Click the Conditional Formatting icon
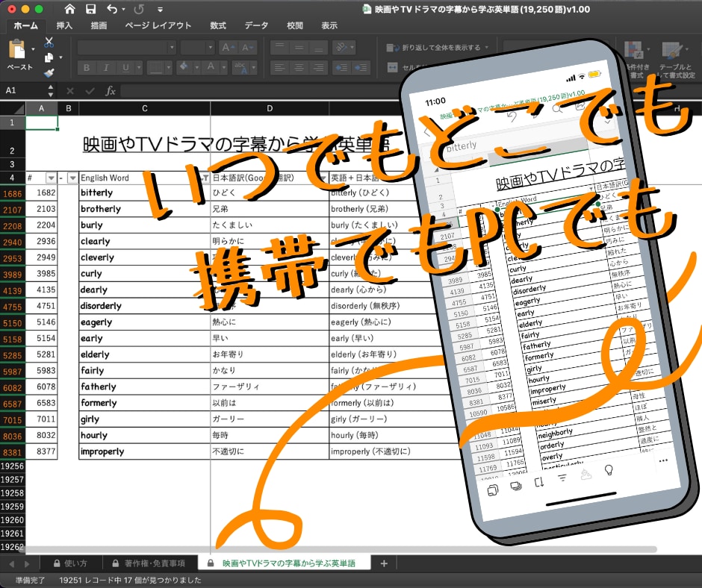Image resolution: width=702 pixels, height=588 pixels. (633, 50)
